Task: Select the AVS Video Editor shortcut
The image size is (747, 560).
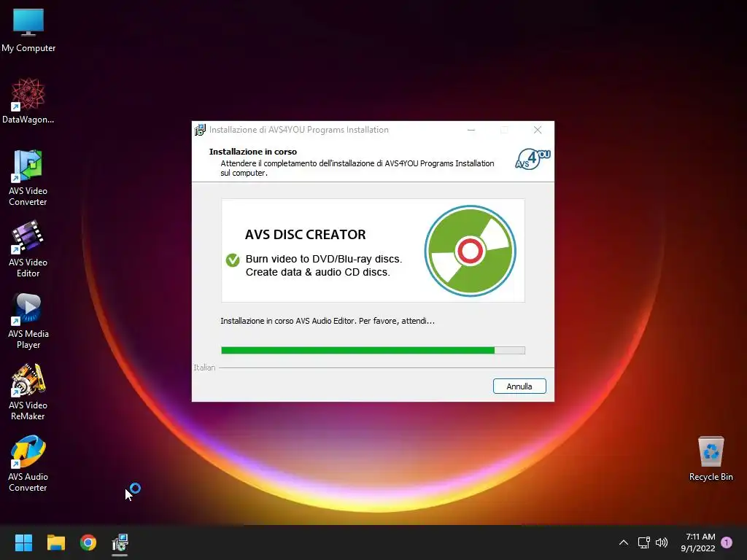Action: (28, 249)
